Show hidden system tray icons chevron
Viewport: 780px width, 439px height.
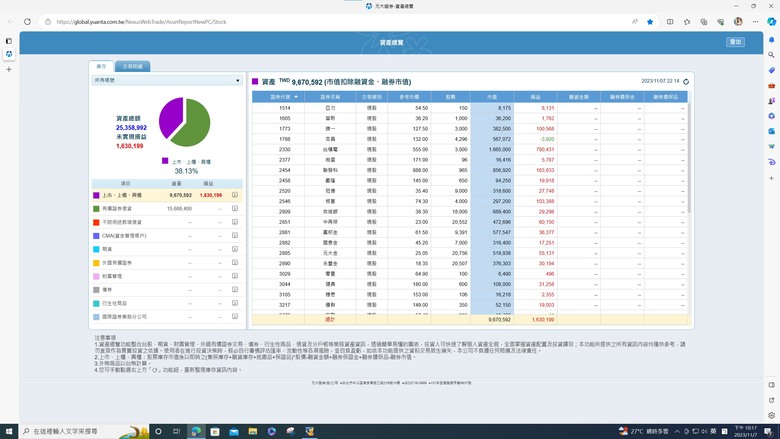[677, 431]
